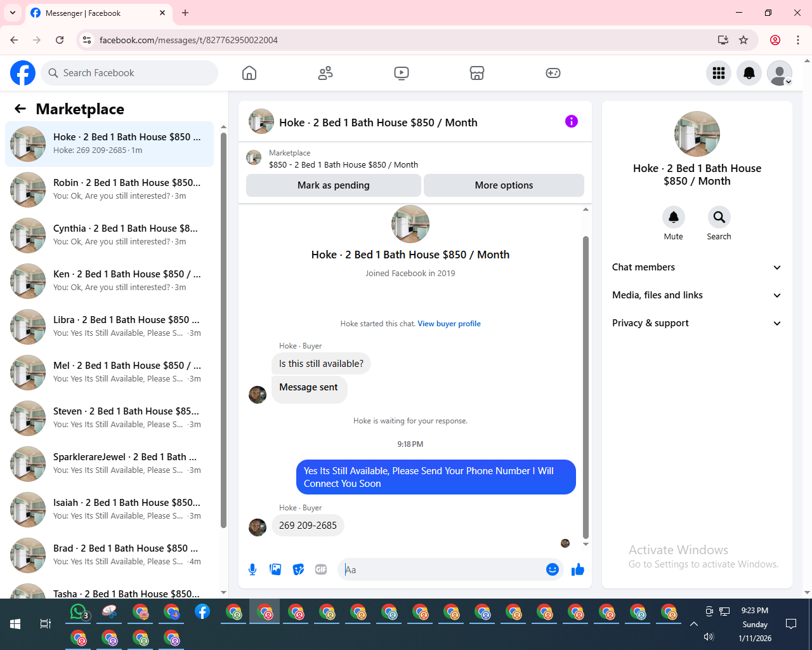Open the Marketplace storefront icon
The image size is (812, 650).
477,73
